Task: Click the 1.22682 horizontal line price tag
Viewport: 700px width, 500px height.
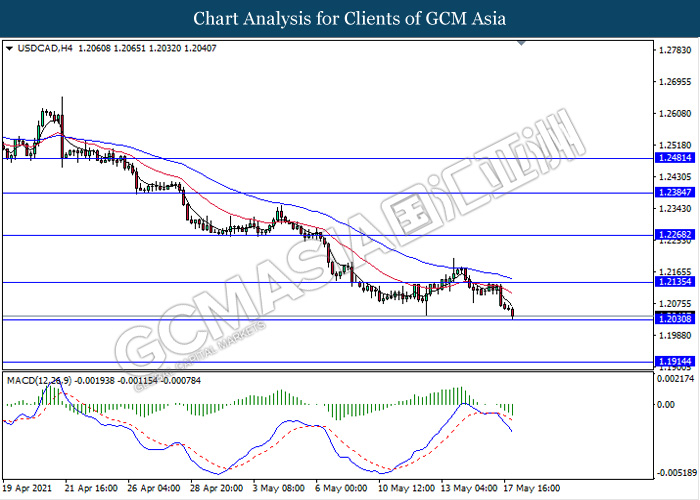Action: pos(675,235)
